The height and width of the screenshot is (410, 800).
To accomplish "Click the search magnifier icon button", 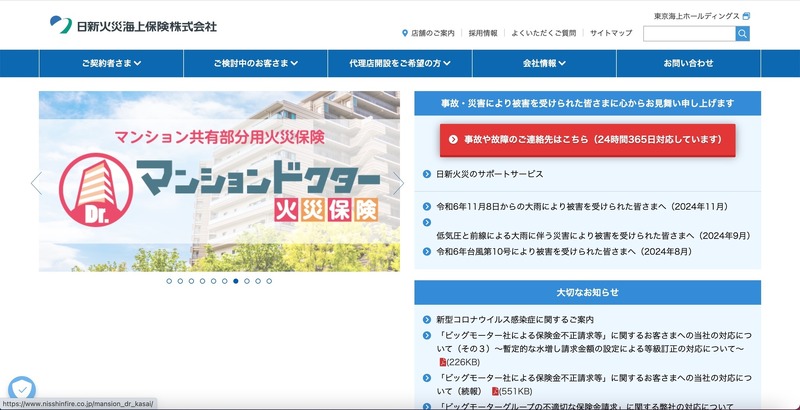I will [x=742, y=34].
